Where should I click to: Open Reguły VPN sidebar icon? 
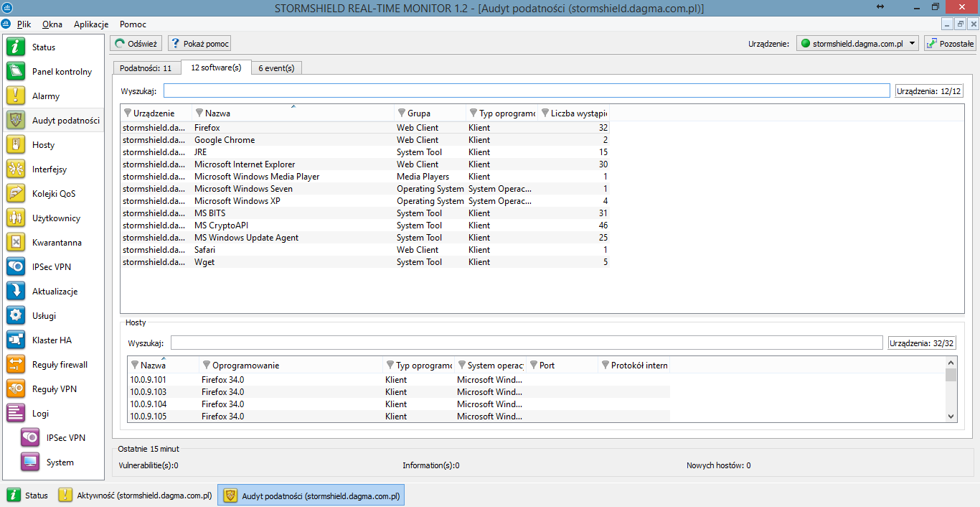click(16, 389)
